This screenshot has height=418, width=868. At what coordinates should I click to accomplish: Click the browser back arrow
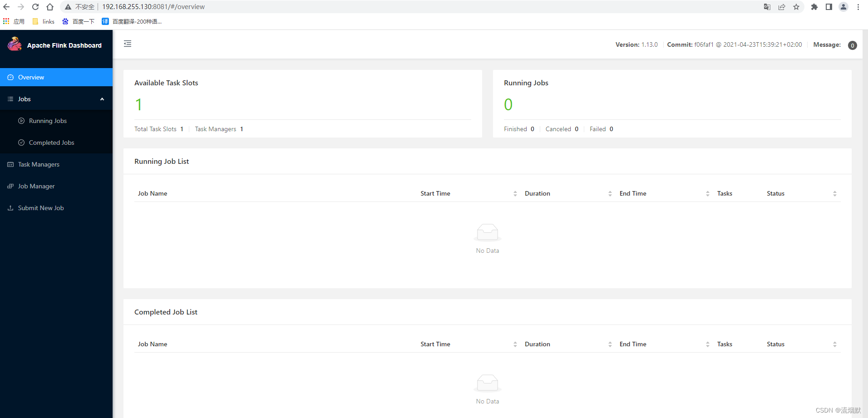[x=6, y=7]
